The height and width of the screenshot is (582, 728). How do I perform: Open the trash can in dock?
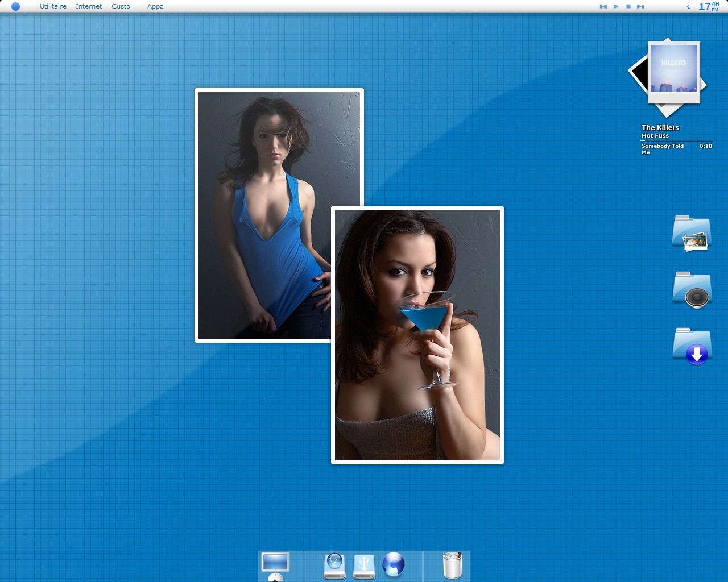(453, 565)
